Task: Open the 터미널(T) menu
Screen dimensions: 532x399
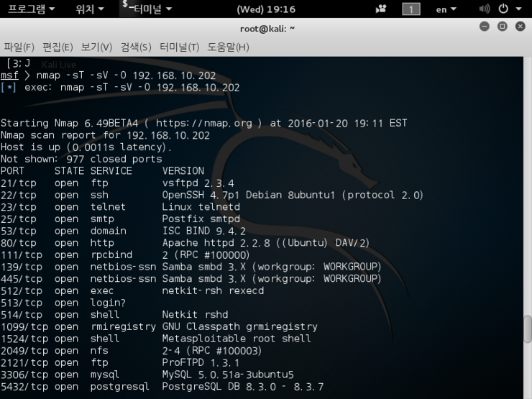Action: point(180,47)
